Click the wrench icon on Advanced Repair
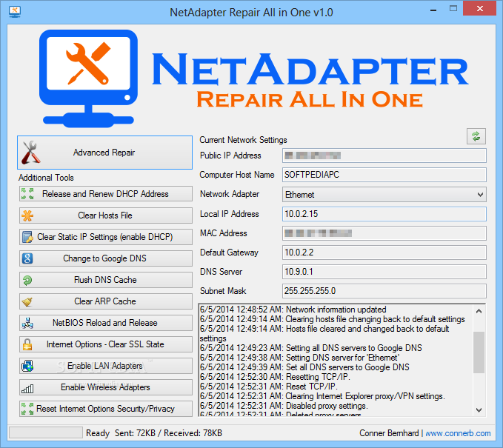 click(31, 153)
